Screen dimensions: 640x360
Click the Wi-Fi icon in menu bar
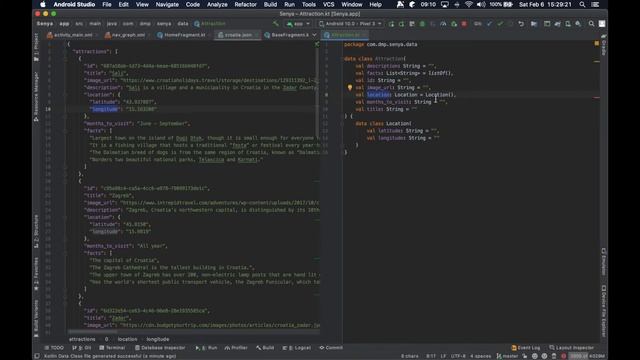tap(469, 4)
